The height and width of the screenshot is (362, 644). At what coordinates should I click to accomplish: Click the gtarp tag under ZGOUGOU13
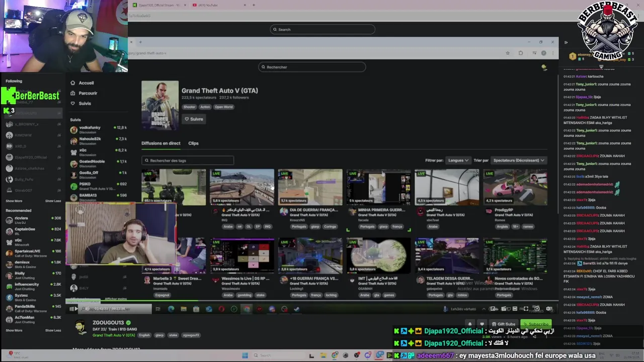pos(159,335)
